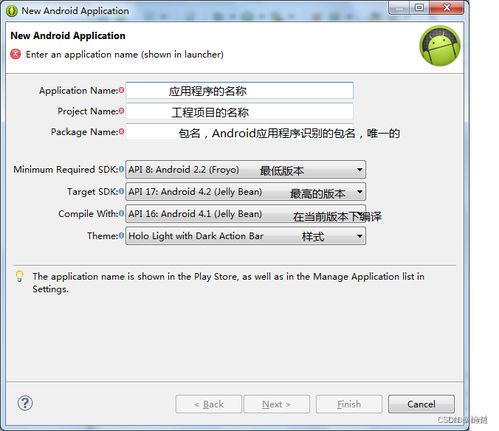The height and width of the screenshot is (431, 499).
Task: Click the help question mark icon
Action: (x=25, y=403)
